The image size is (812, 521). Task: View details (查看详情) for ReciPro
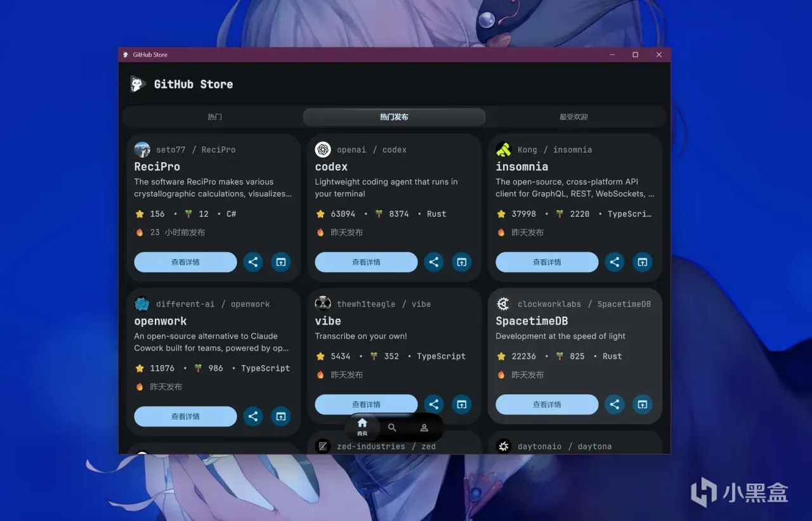pos(186,262)
